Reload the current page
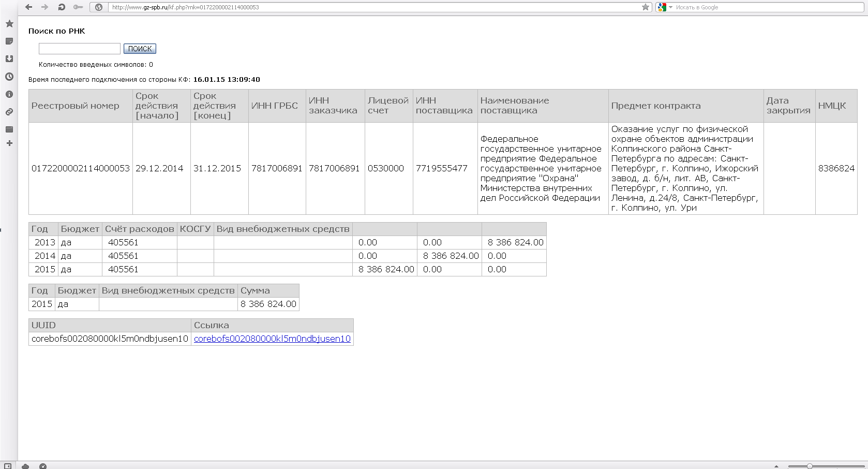 62,7
